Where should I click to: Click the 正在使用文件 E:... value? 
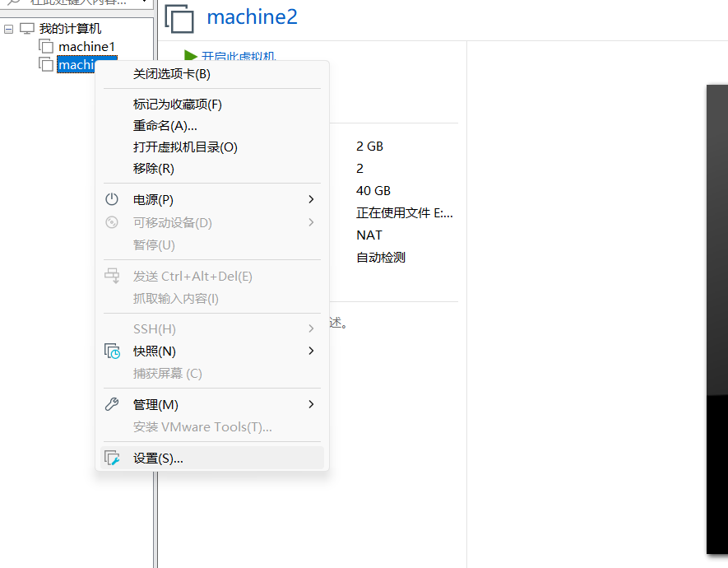coord(405,212)
